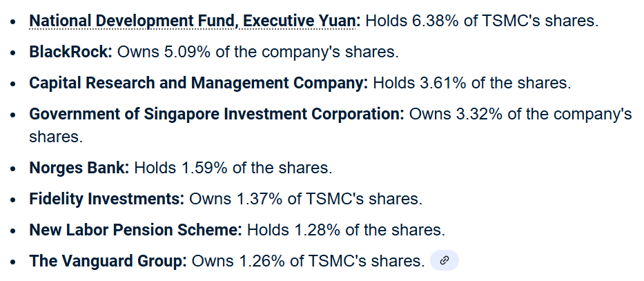644x281 pixels.
Task: Click the 3.61% shareholding text
Action: click(442, 83)
